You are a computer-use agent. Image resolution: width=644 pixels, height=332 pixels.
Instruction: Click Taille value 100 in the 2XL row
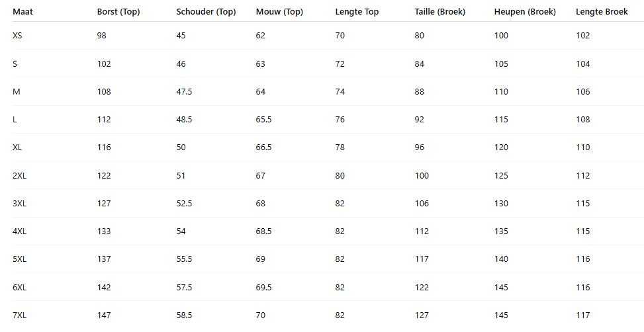click(422, 176)
